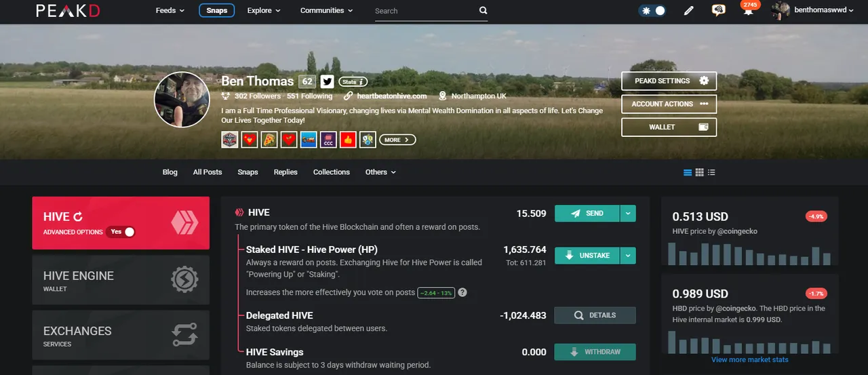Open Explore dropdown menu
868x375 pixels.
pyautogui.click(x=264, y=11)
